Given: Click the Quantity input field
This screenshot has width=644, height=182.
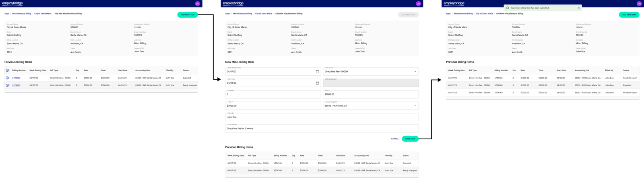Looking at the screenshot, I should [273, 94].
